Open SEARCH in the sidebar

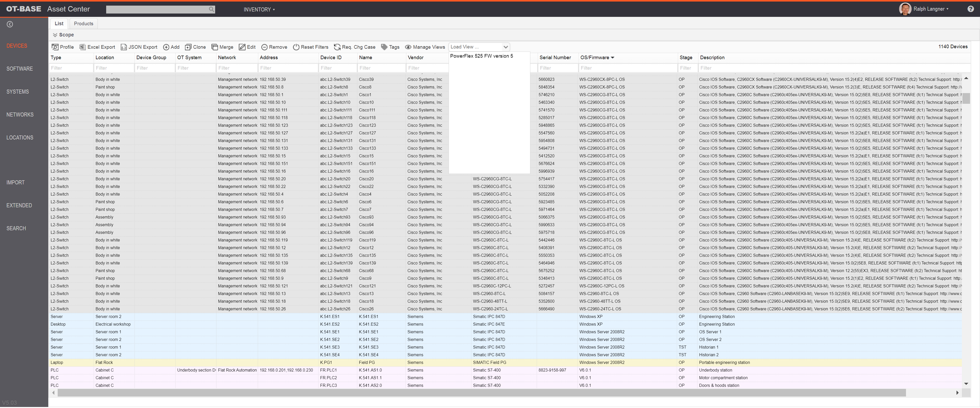click(16, 228)
